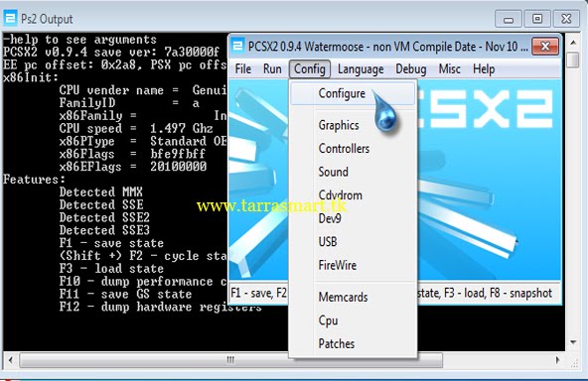Viewport: 588px width, 381px height.
Task: Click the 'Features:' console line
Action: point(34,179)
